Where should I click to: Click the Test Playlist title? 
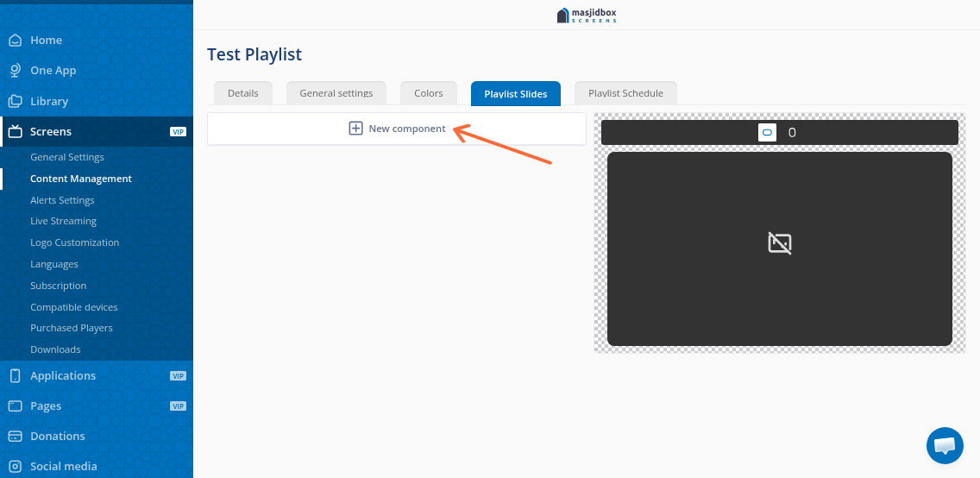coord(254,54)
